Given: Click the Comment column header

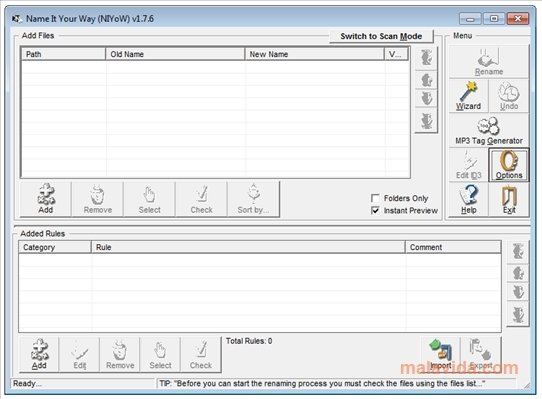Looking at the screenshot, I should (x=453, y=247).
